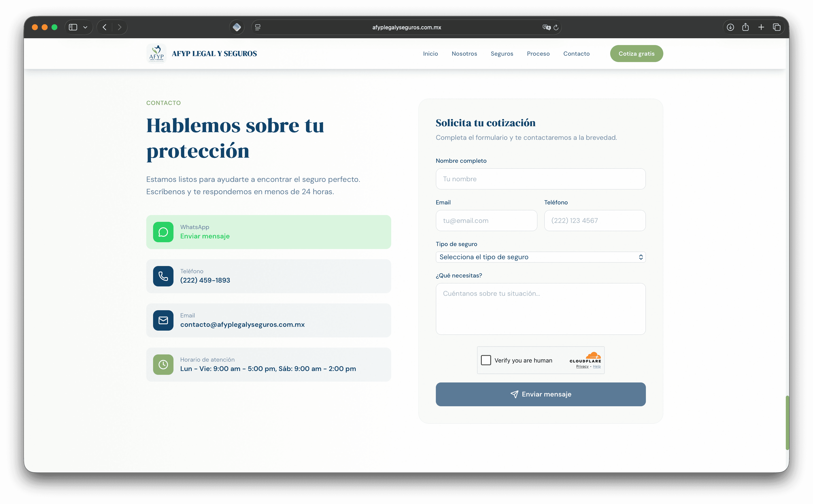Focus the Nombre completo input field
The width and height of the screenshot is (813, 504).
[541, 179]
